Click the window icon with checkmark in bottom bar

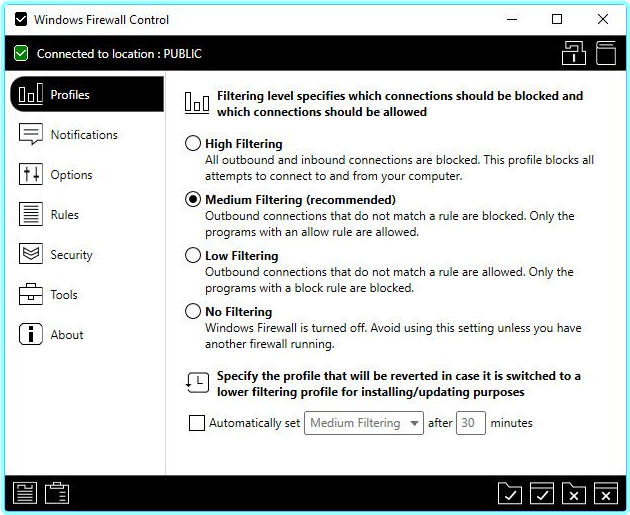(542, 492)
